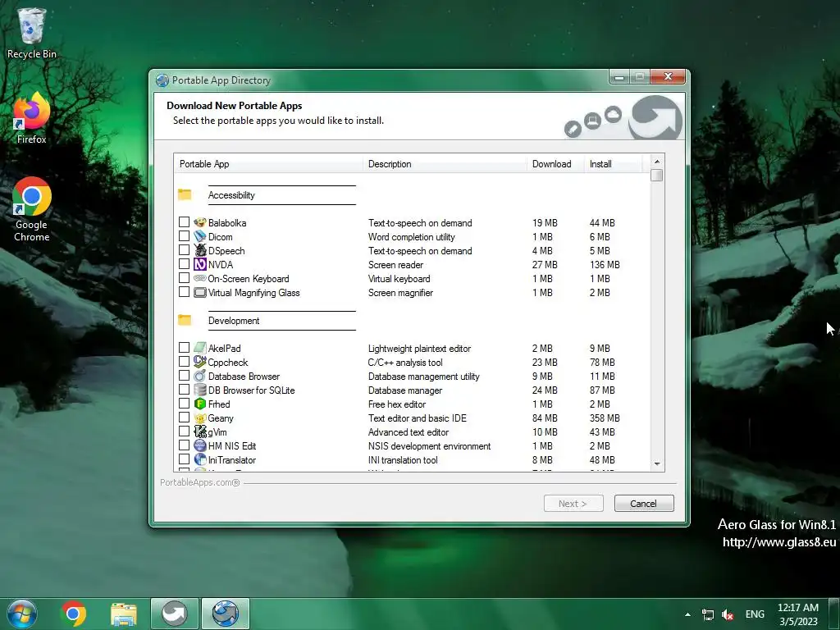Screen dimensions: 840x630
Task: Select the Cppcheck checkbox
Action: coord(184,361)
